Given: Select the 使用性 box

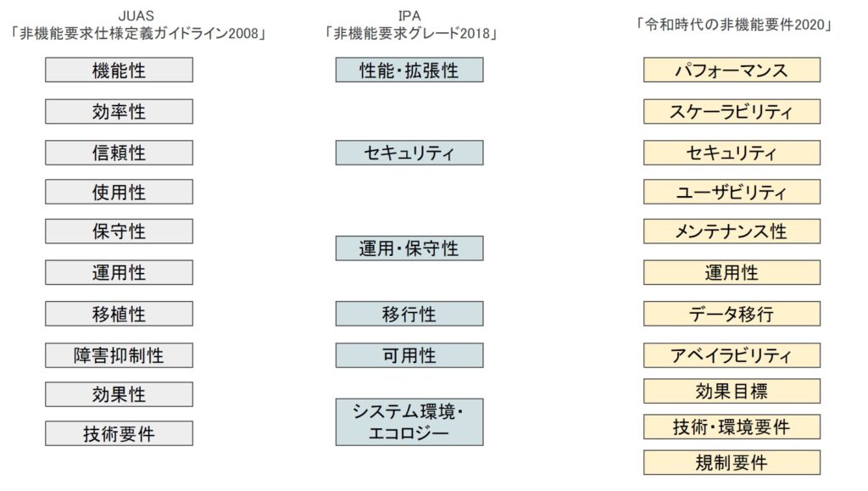Looking at the screenshot, I should click(x=119, y=192).
